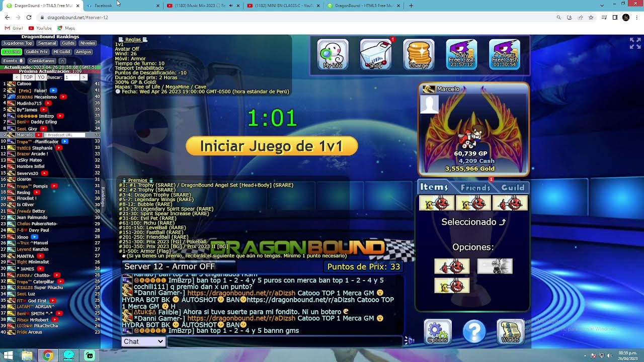The width and height of the screenshot is (644, 362).
Task: Toggle fullscreen with the expand arrows icon
Action: tap(635, 43)
